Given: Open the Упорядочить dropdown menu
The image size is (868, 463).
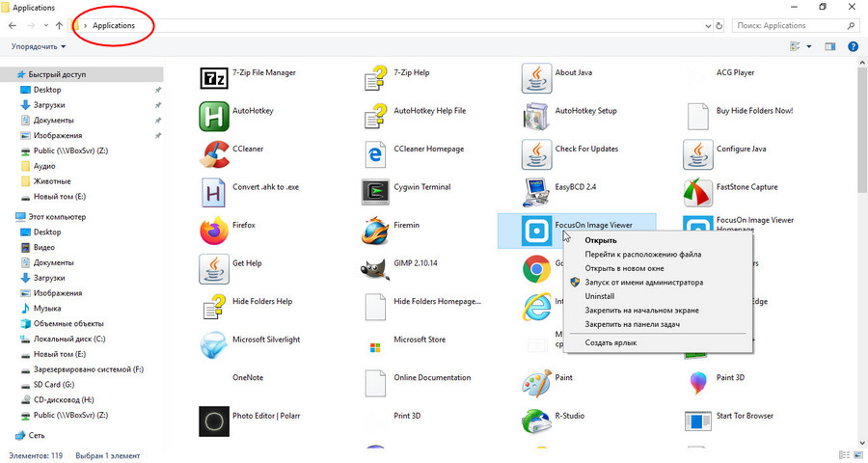Looking at the screenshot, I should pos(39,46).
